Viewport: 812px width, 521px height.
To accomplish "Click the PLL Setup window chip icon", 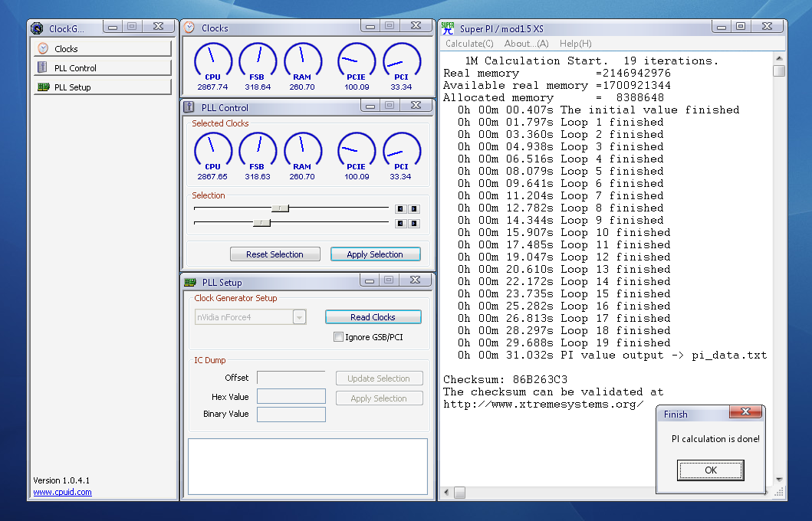I will pyautogui.click(x=190, y=282).
